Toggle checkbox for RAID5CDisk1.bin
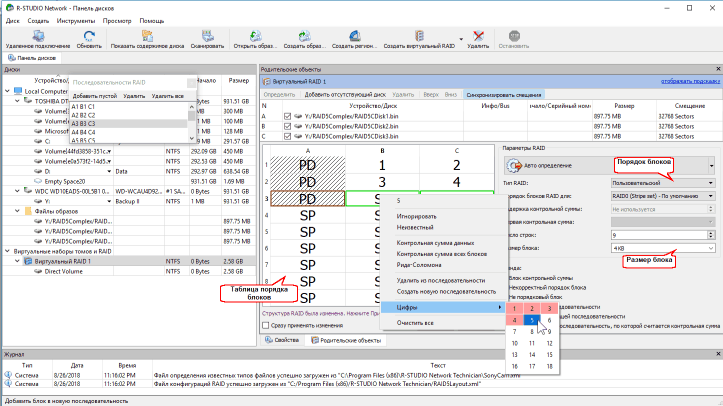Viewport: 723px width, 406px height. 288,116
